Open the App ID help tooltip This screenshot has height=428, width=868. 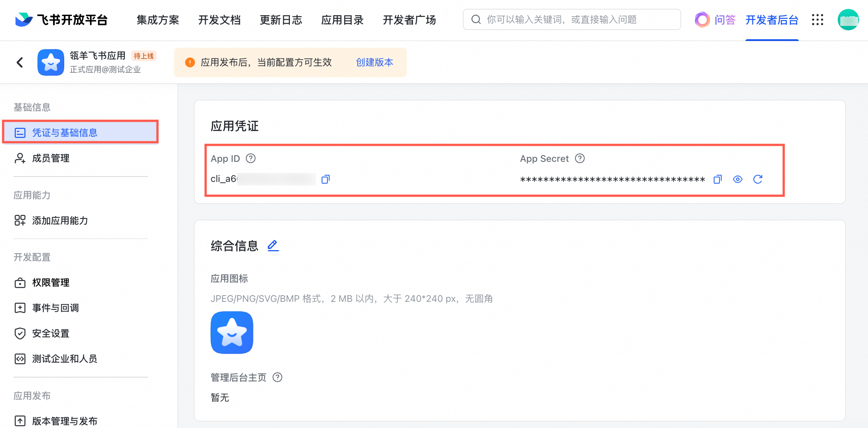point(251,158)
